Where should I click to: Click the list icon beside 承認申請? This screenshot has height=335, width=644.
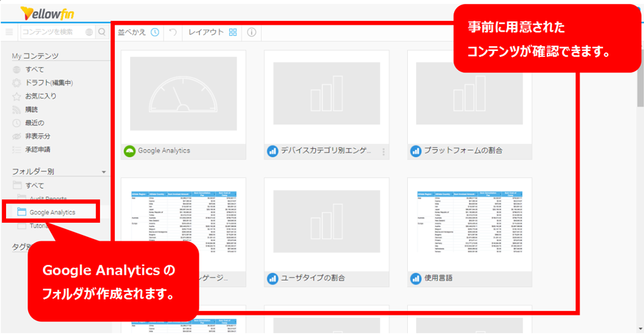(x=16, y=149)
